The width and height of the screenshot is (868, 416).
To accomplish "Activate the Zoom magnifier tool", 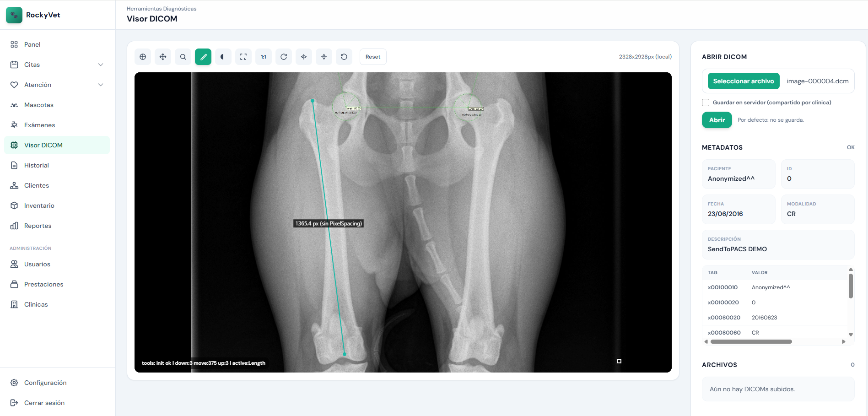I will point(183,56).
